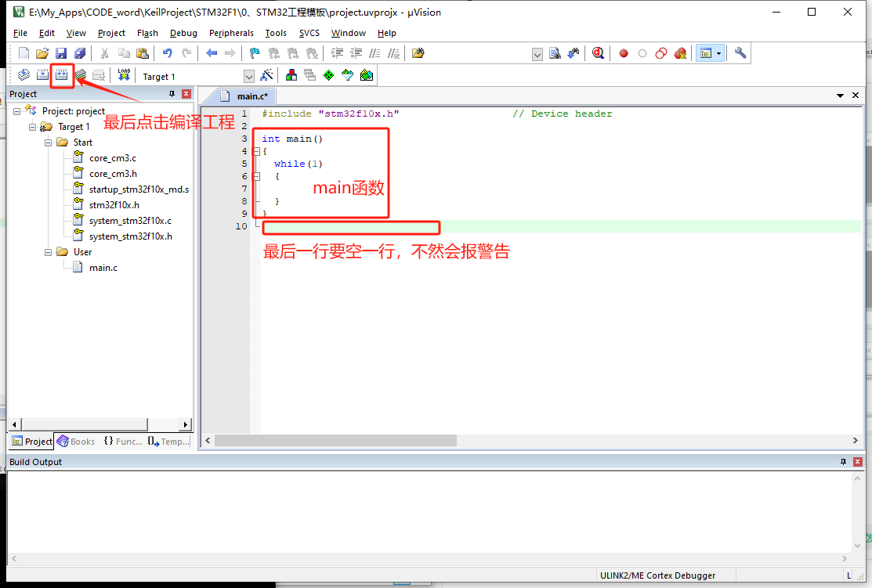Viewport: 872px width, 588px height.
Task: Close the main.c editor tab with the X
Action: coord(856,96)
